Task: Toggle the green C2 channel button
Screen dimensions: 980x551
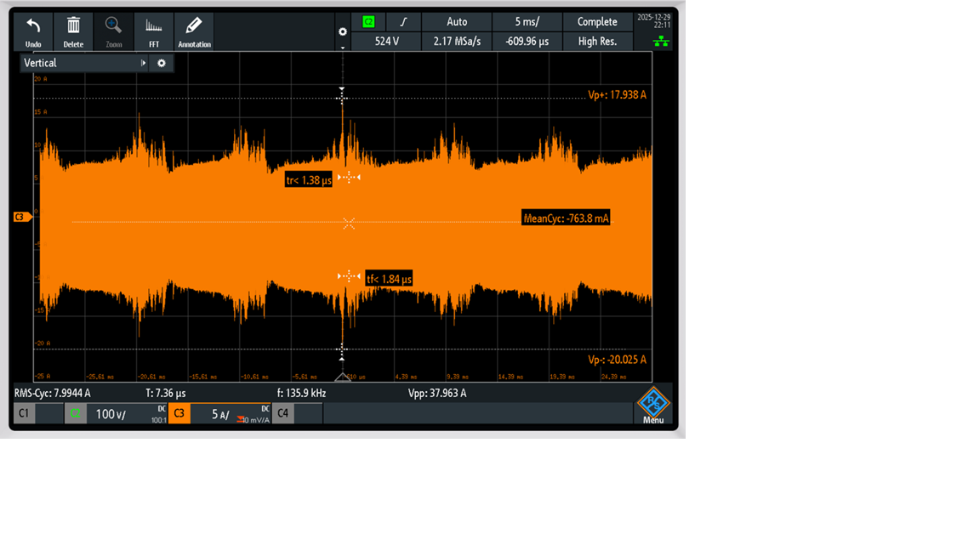Action: pyautogui.click(x=75, y=413)
